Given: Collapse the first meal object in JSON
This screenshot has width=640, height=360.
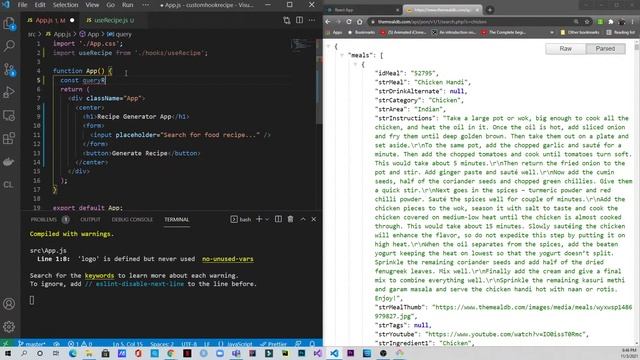Looking at the screenshot, I should tap(355, 64).
